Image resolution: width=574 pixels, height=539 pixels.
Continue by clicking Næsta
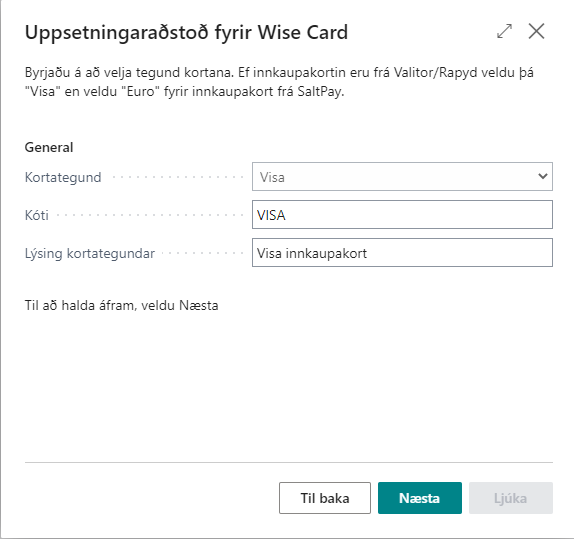pyautogui.click(x=420, y=498)
